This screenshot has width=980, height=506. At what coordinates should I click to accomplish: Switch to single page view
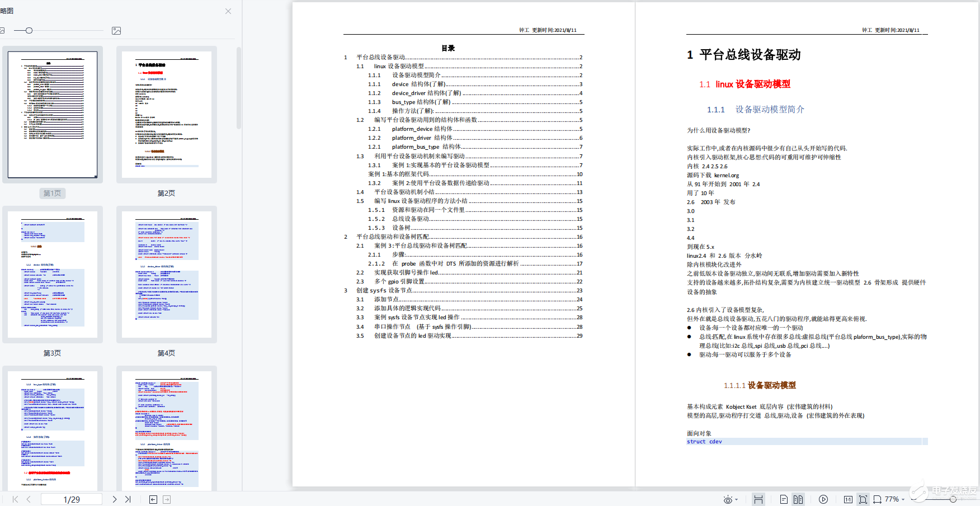point(784,499)
